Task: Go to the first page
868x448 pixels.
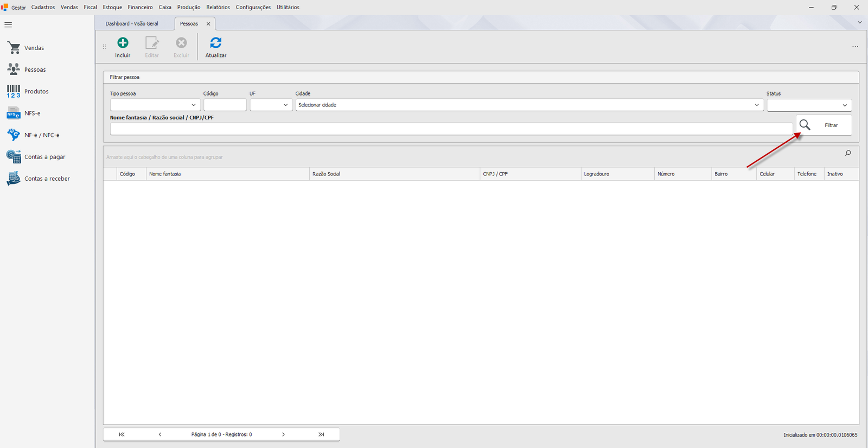Action: (122, 434)
